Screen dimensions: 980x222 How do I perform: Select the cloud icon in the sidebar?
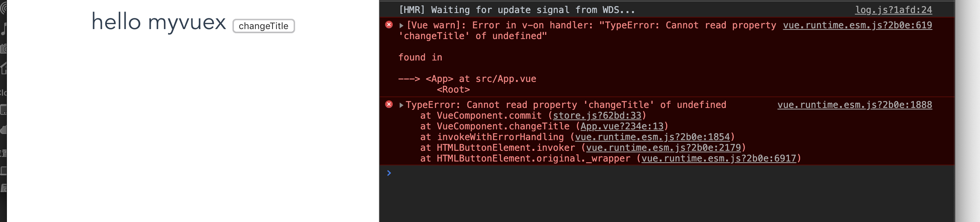click(x=3, y=129)
